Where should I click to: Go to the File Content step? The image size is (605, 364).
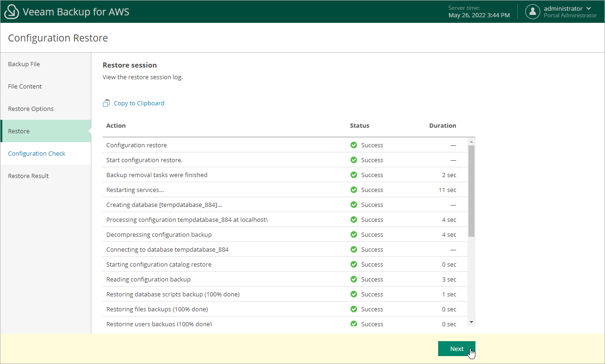(25, 86)
